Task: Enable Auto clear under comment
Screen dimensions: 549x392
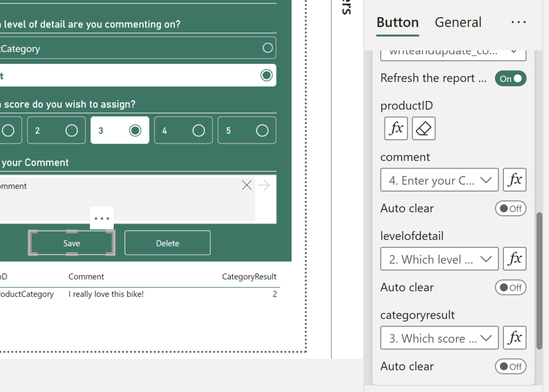Action: click(510, 208)
